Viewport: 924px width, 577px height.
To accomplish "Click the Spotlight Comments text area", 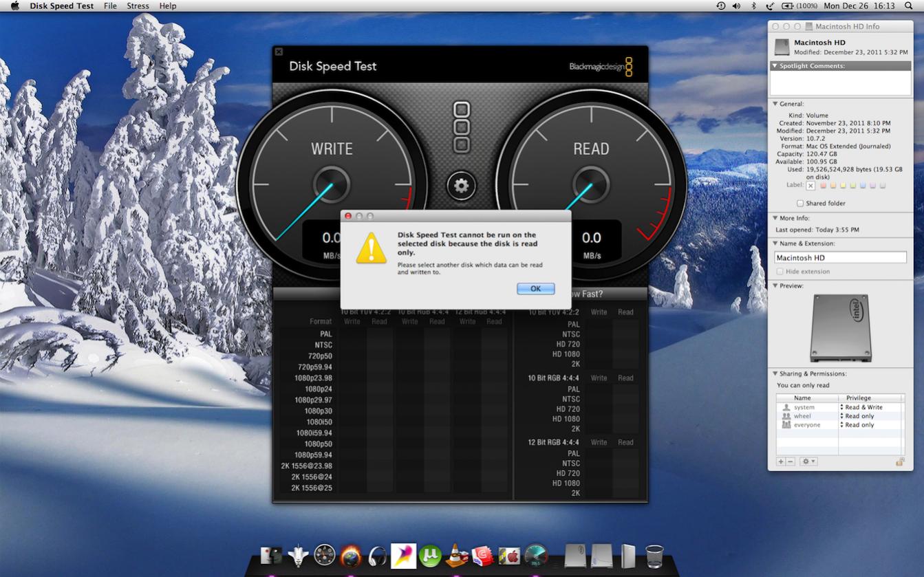I will (840, 83).
